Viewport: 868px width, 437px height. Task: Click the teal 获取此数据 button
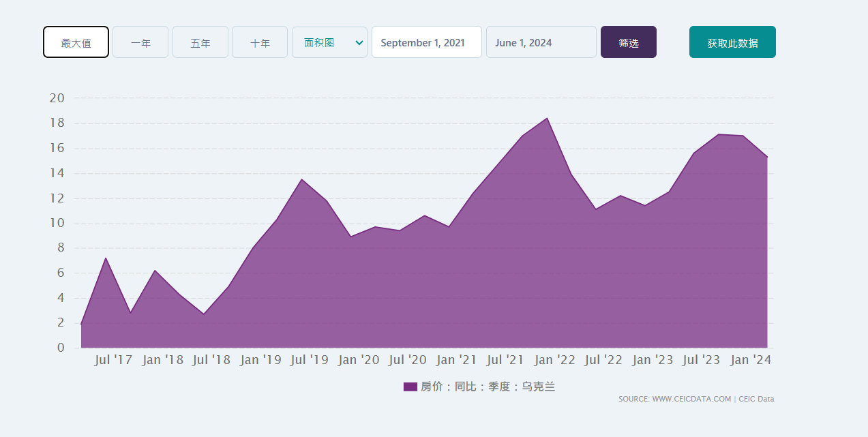pos(732,42)
